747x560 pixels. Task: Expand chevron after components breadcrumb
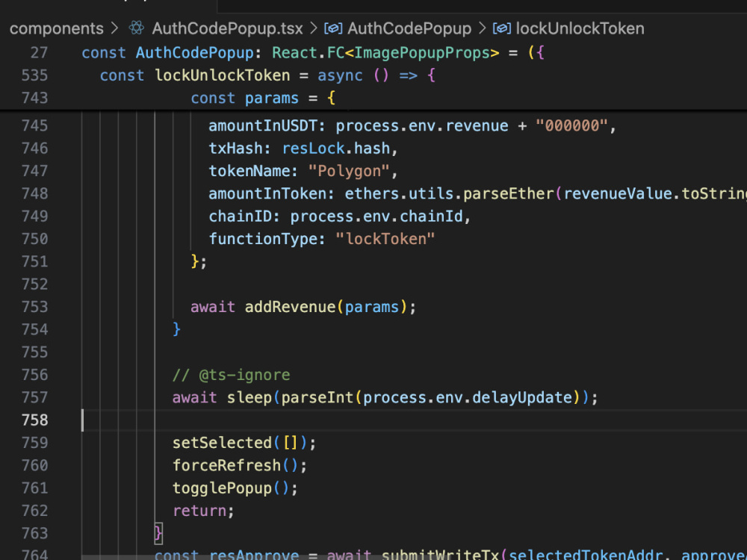pyautogui.click(x=114, y=28)
